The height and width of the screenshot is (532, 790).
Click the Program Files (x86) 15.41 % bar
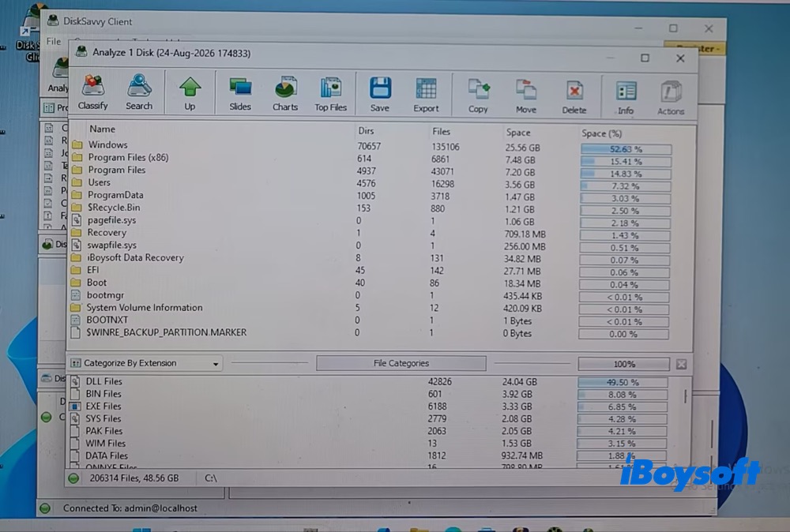626,162
